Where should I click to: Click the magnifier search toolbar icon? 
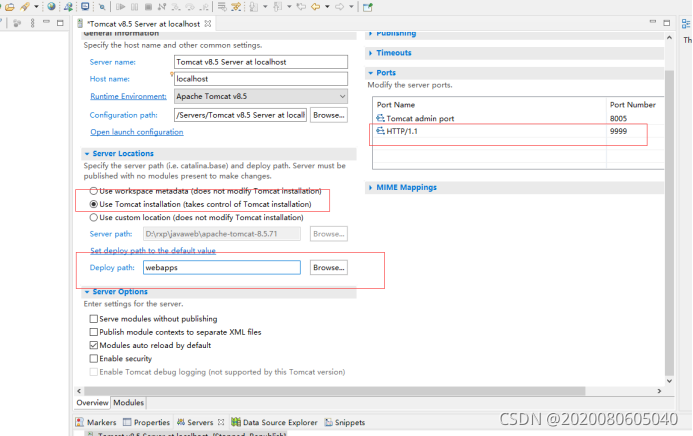[102, 7]
